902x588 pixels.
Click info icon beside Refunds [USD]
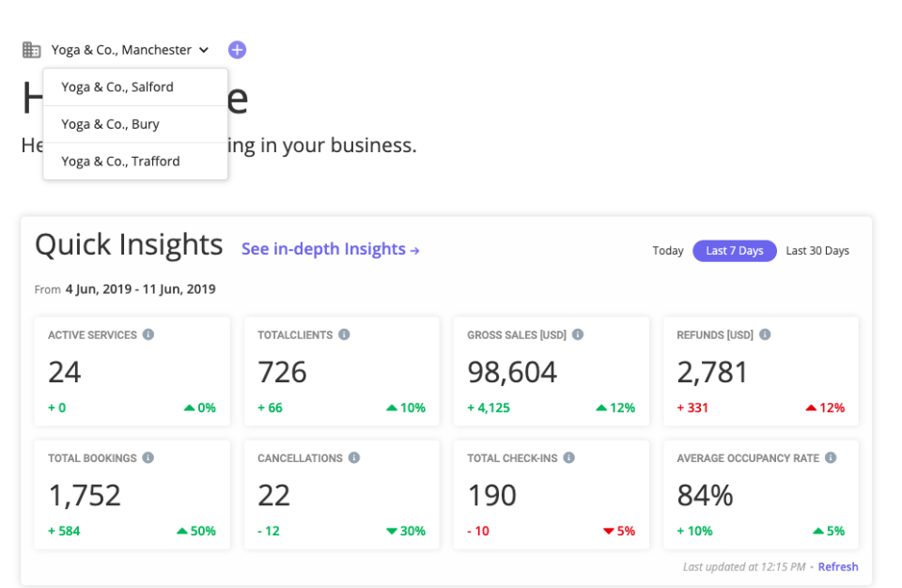pyautogui.click(x=765, y=334)
